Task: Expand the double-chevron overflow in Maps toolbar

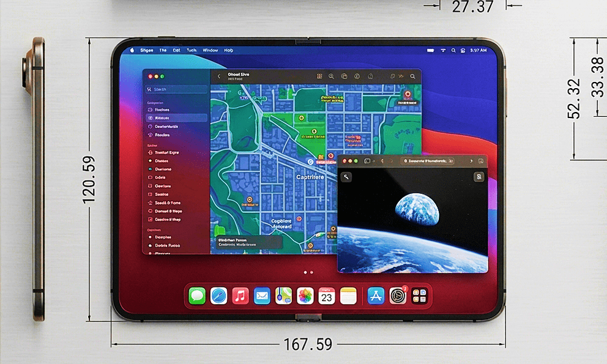Action: (401, 76)
